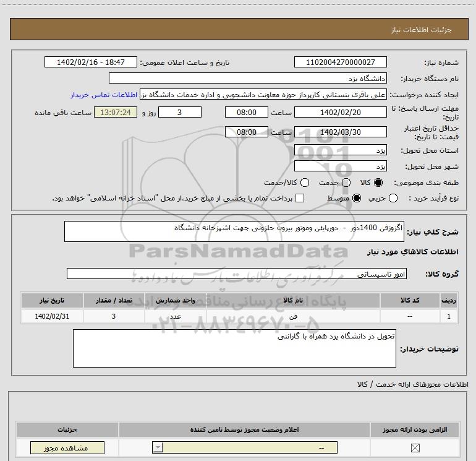Viewport: 476px width, 461px height.
Task: Click the اطلاعات کالاهای مورد نیاز heading
Action: 412,252
